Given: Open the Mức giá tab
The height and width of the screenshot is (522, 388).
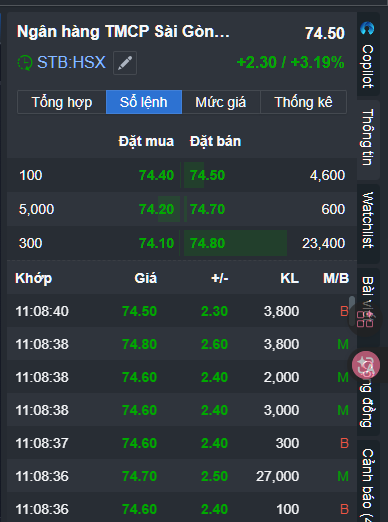Looking at the screenshot, I should (221, 102).
